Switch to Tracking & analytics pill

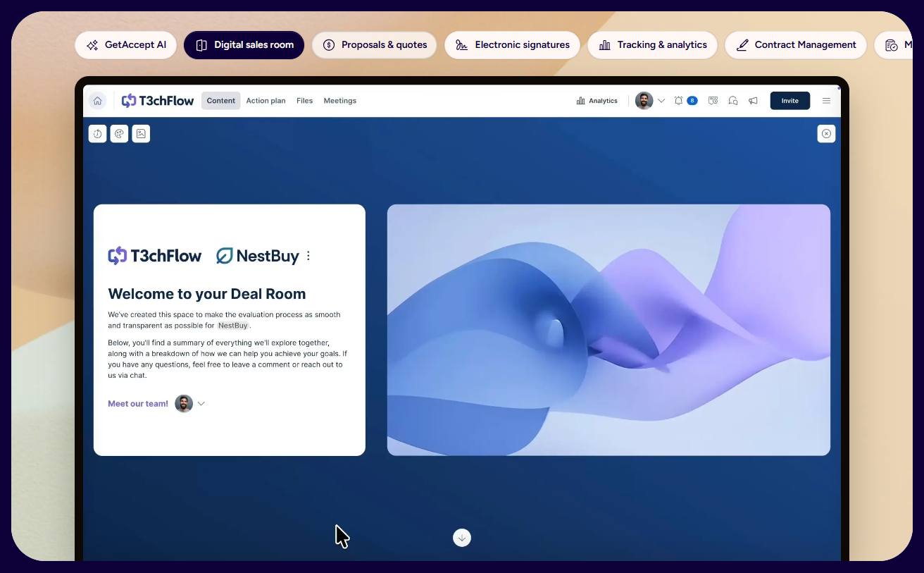click(x=652, y=45)
